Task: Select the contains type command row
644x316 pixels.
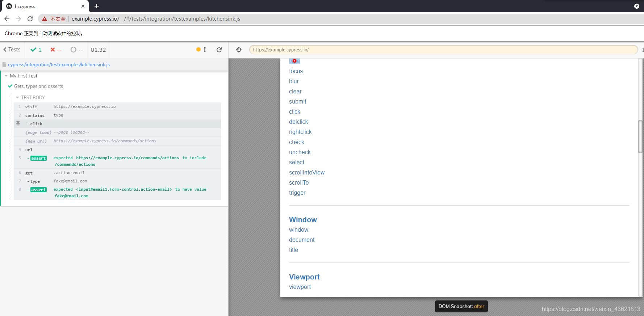Action: pyautogui.click(x=117, y=115)
